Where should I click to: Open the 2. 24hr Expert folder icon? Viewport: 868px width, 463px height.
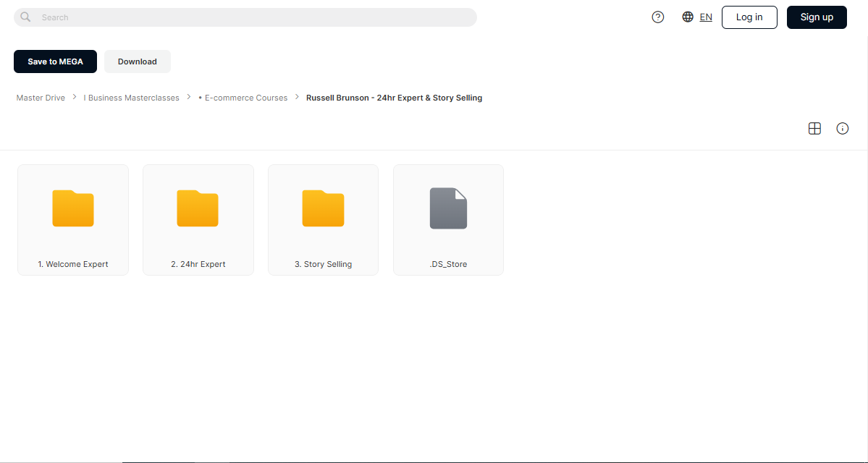click(x=198, y=208)
